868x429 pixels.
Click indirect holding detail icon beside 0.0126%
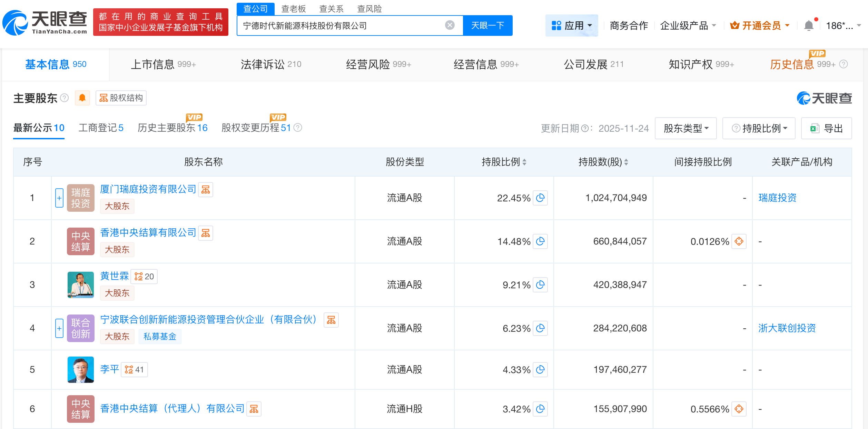739,241
